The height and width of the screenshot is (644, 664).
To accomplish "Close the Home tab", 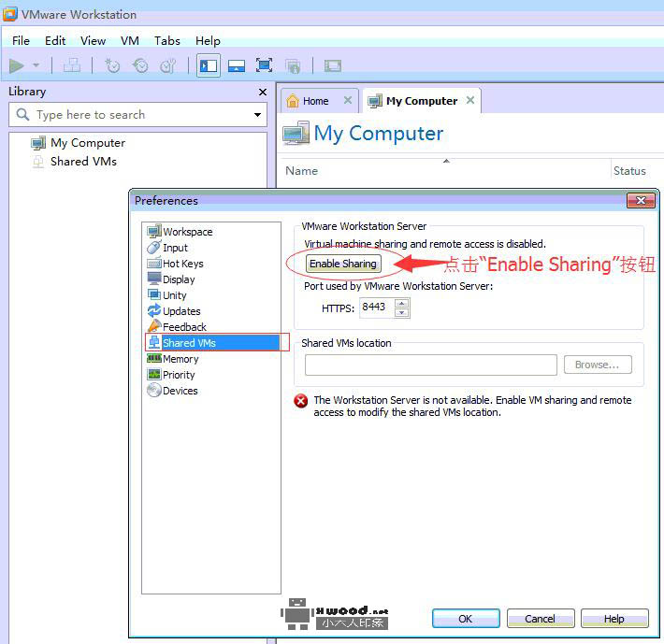I will [x=348, y=100].
